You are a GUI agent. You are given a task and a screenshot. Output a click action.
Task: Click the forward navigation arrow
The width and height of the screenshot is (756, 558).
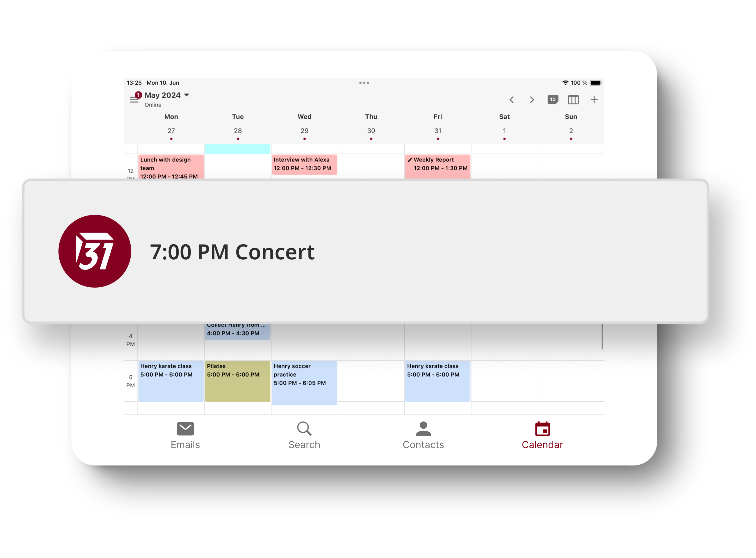click(531, 100)
